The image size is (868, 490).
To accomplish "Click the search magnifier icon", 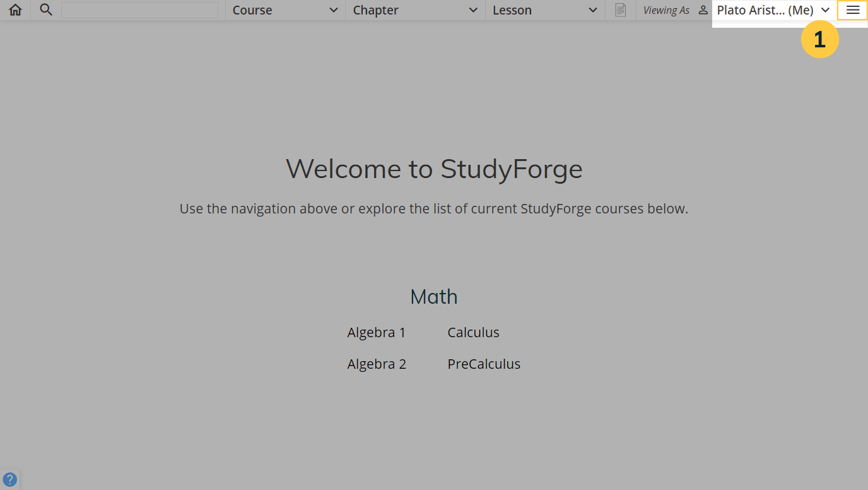I will click(46, 10).
